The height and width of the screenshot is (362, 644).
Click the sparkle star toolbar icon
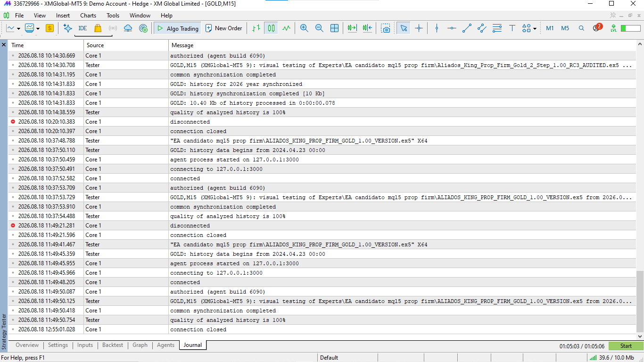(67, 28)
